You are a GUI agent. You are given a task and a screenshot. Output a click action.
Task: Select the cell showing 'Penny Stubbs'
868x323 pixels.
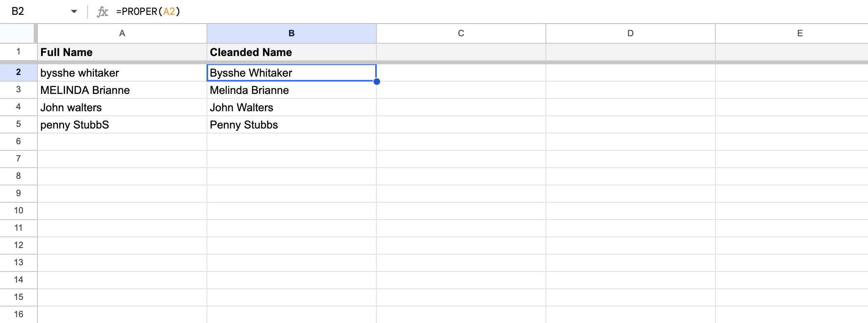pos(291,124)
